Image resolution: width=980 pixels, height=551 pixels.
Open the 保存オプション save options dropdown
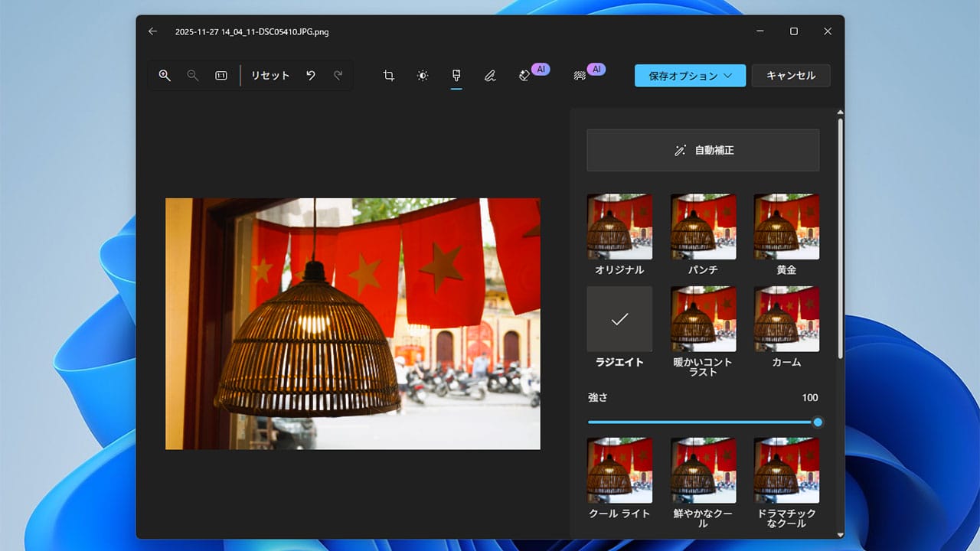pyautogui.click(x=689, y=75)
